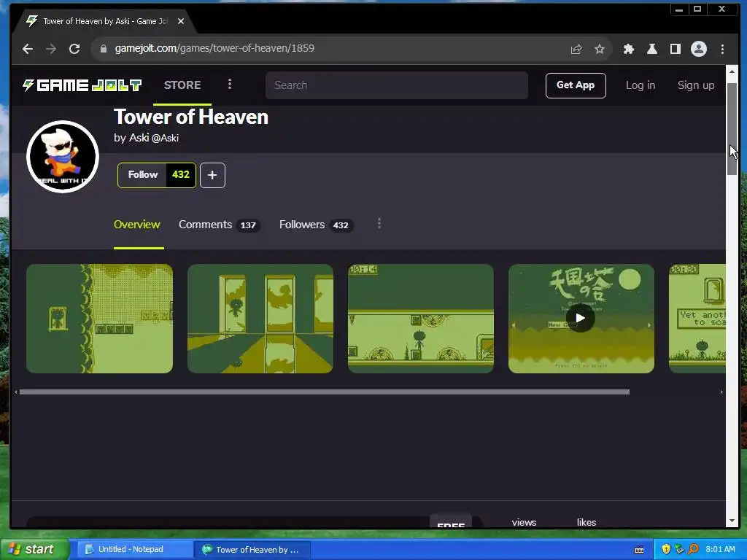Open the third screenshot showing 00:14 timer
747x560 pixels.
point(421,319)
